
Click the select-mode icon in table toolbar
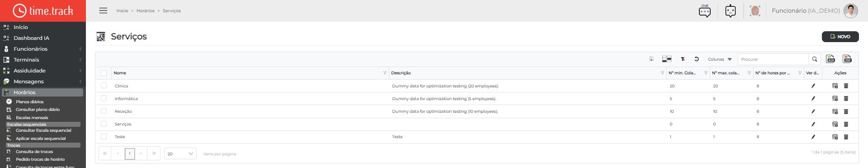click(651, 59)
